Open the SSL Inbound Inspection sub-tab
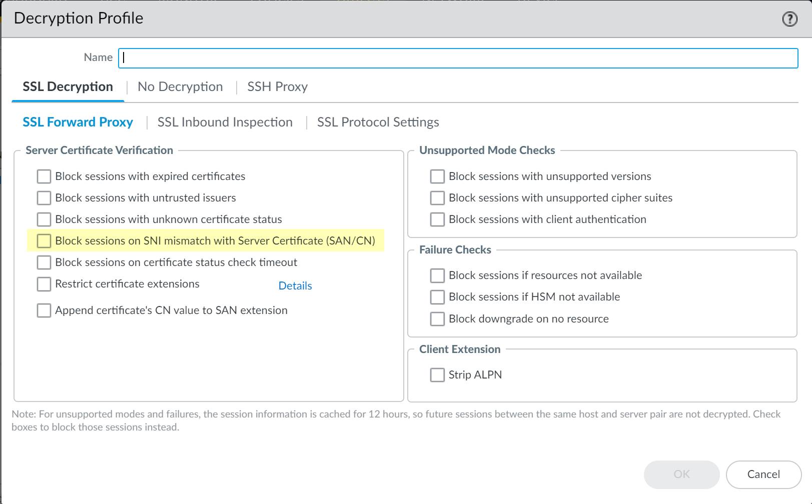This screenshot has width=812, height=504. coord(225,122)
